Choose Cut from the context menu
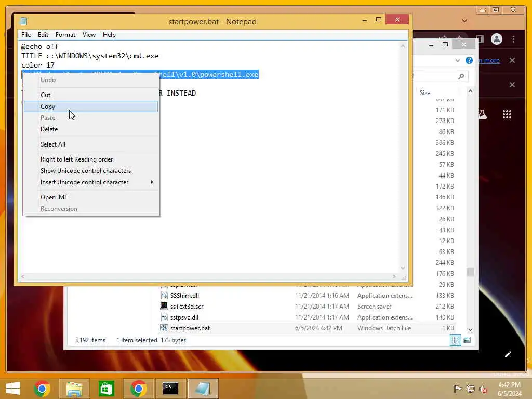532x399 pixels. tap(91, 95)
